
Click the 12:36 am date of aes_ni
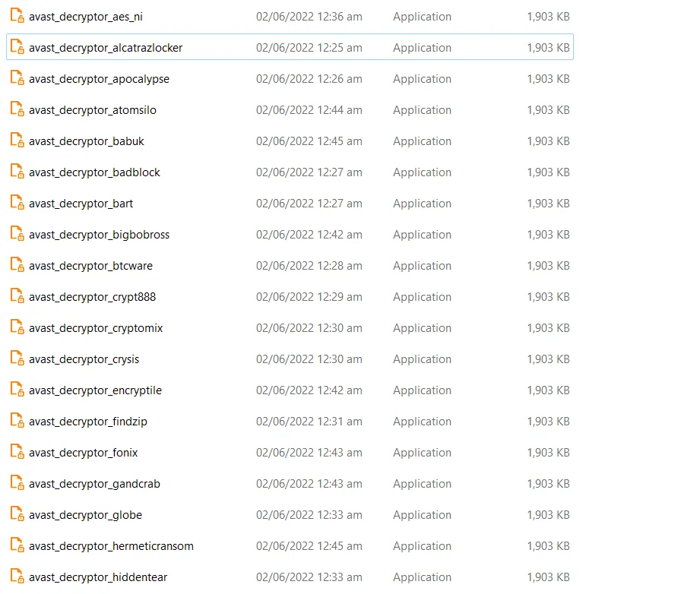click(x=309, y=17)
